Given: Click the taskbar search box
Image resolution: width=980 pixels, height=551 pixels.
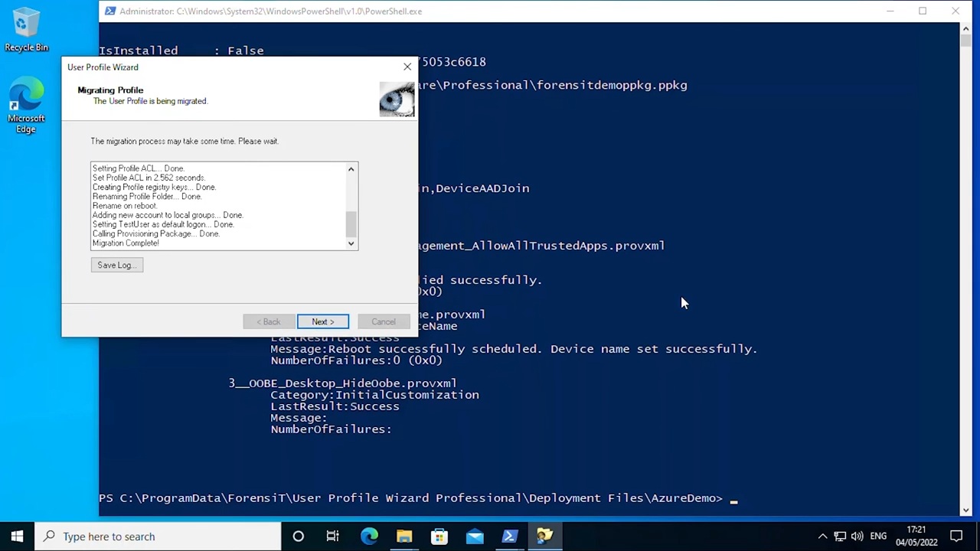Looking at the screenshot, I should click(158, 536).
